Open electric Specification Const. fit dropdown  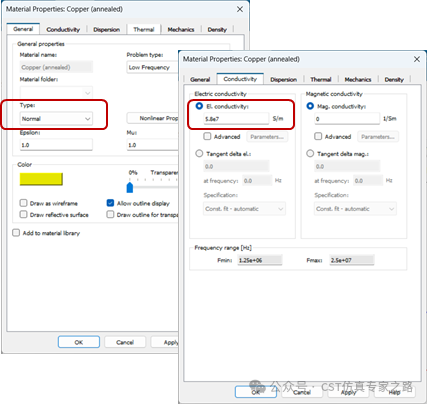click(244, 209)
